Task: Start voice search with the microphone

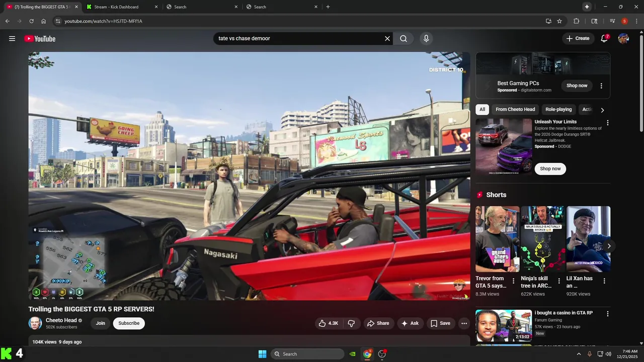Action: (426, 39)
